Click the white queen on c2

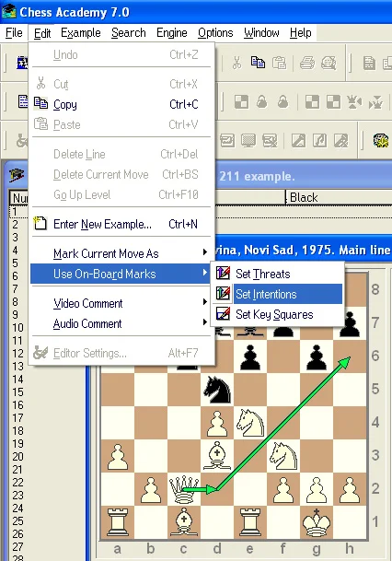pos(184,489)
